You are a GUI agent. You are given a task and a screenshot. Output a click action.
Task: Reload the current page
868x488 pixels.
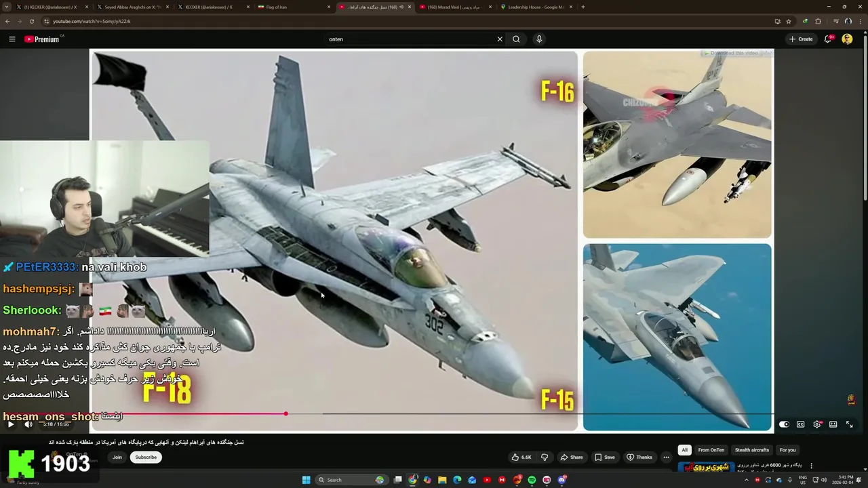pyautogui.click(x=32, y=21)
